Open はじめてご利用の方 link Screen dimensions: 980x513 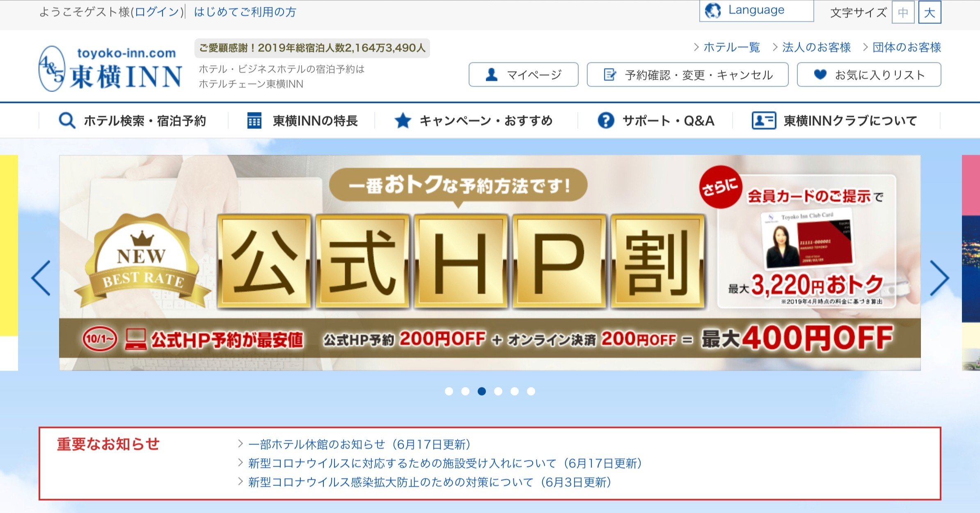[x=245, y=12]
